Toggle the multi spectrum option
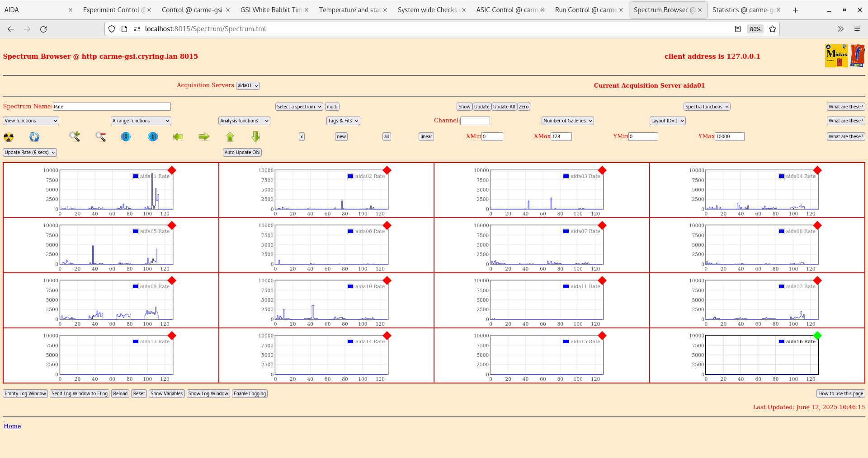868x458 pixels. click(x=332, y=107)
